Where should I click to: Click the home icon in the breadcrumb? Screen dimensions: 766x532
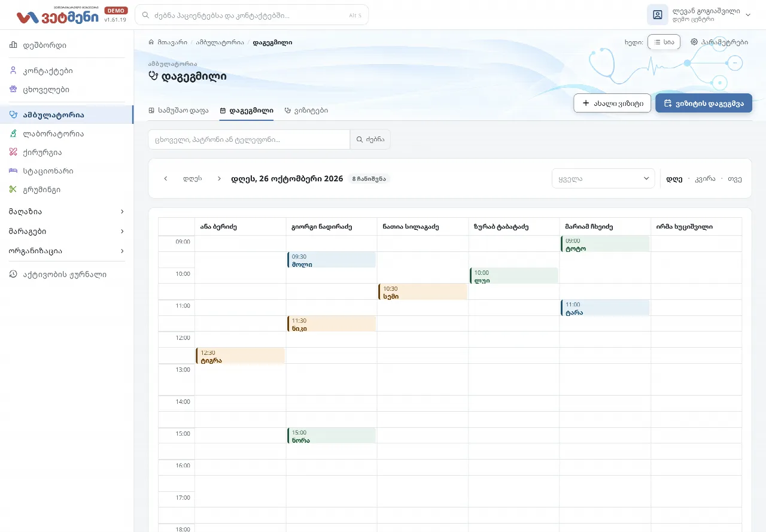(151, 42)
